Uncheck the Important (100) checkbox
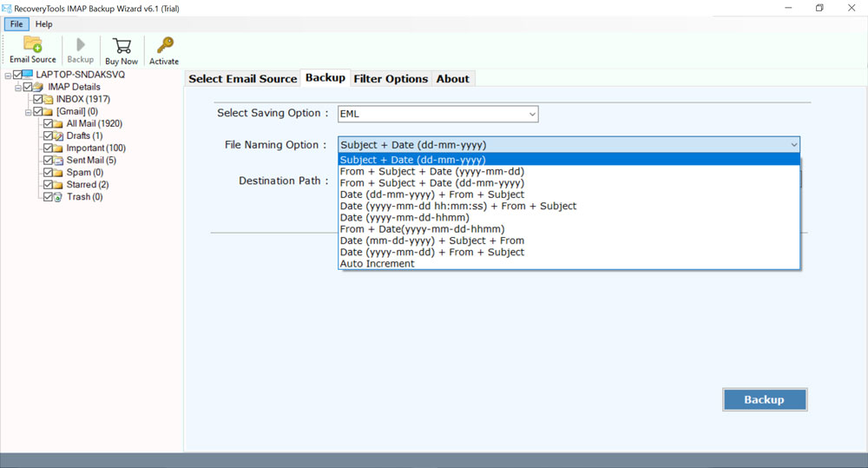 (48, 148)
